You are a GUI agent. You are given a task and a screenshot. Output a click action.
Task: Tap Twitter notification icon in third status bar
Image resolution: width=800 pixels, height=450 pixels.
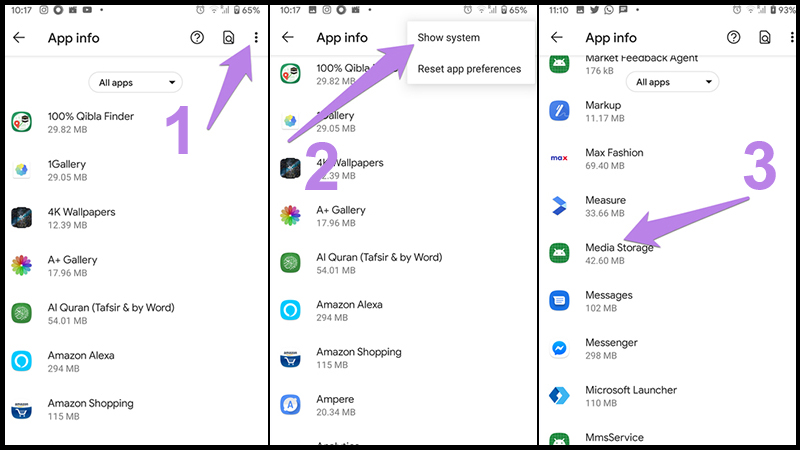(x=594, y=10)
